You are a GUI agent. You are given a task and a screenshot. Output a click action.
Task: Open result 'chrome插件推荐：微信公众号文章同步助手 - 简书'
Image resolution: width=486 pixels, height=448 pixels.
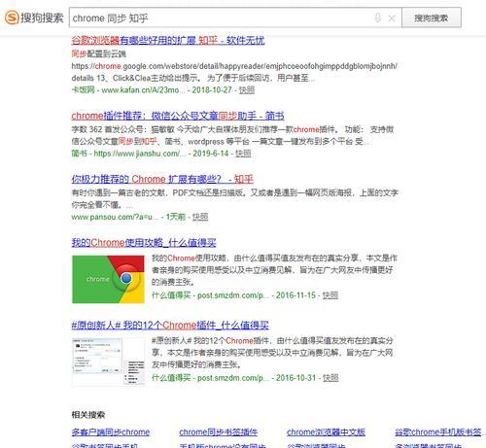[178, 116]
